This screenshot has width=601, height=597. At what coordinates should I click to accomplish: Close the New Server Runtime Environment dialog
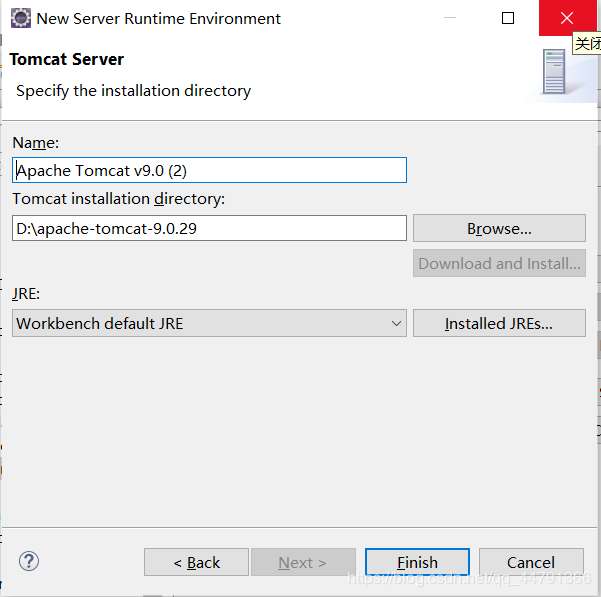click(x=566, y=18)
